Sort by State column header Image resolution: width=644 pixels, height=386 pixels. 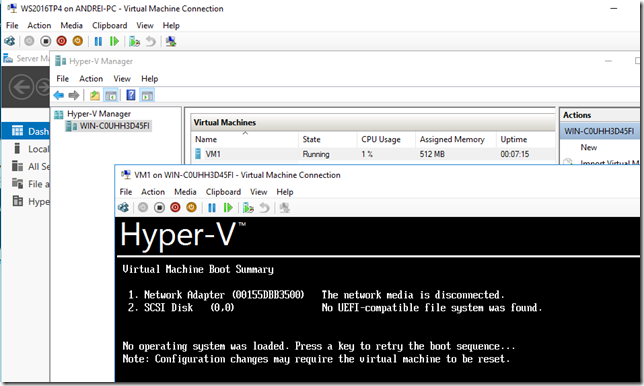tap(327, 139)
